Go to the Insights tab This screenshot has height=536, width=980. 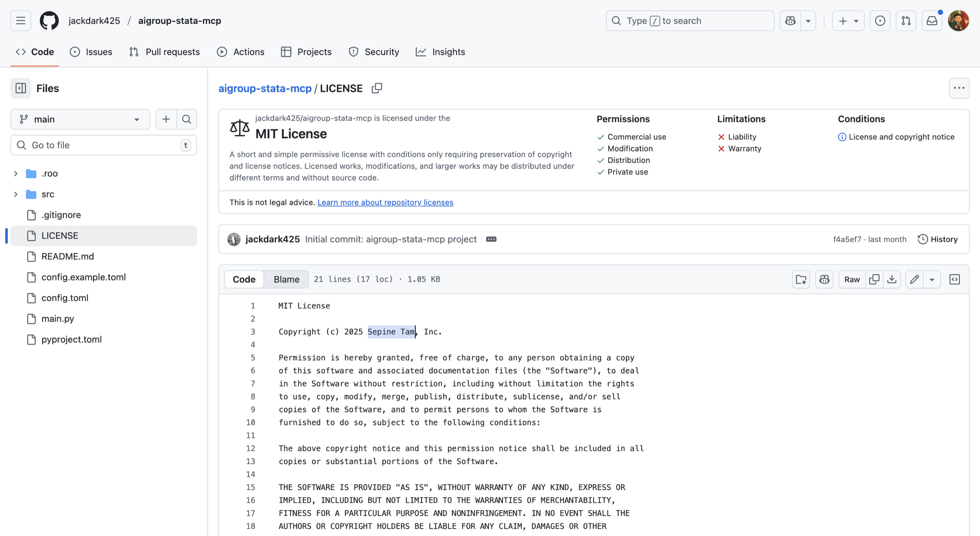tap(441, 52)
